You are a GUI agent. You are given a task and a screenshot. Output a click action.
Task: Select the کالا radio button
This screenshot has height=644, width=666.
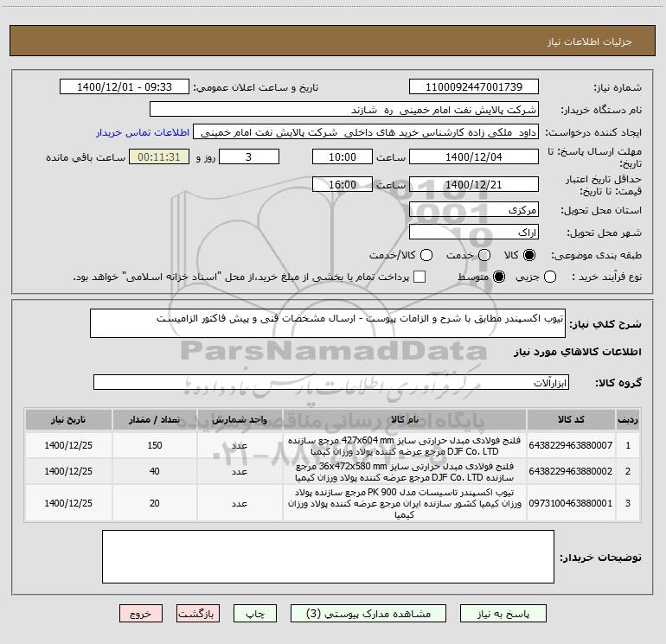pos(529,255)
